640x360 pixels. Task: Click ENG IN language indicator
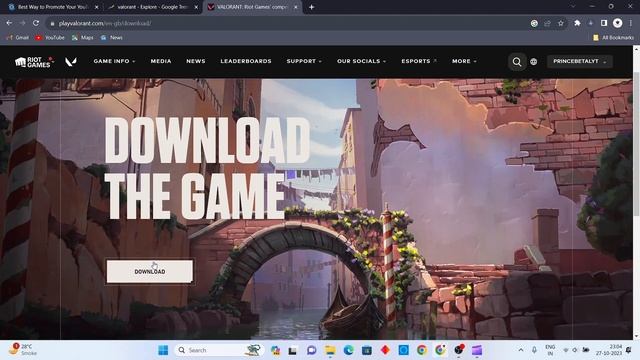tap(550, 350)
